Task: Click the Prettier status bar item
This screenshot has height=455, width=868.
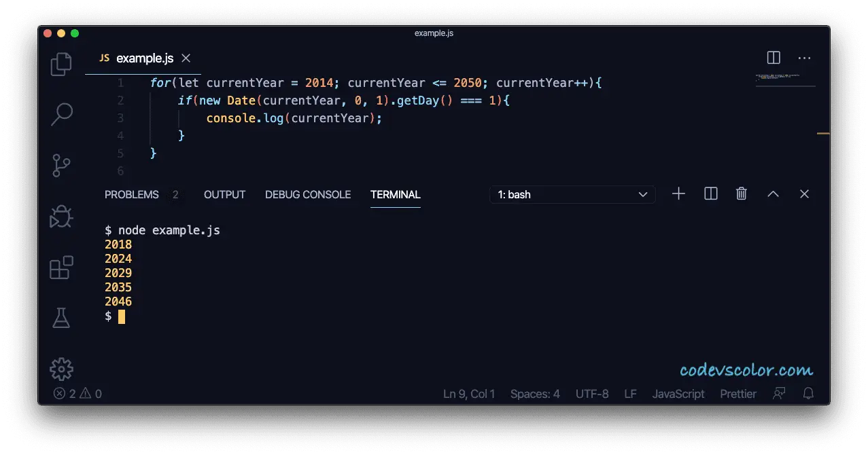Action: coord(738,394)
